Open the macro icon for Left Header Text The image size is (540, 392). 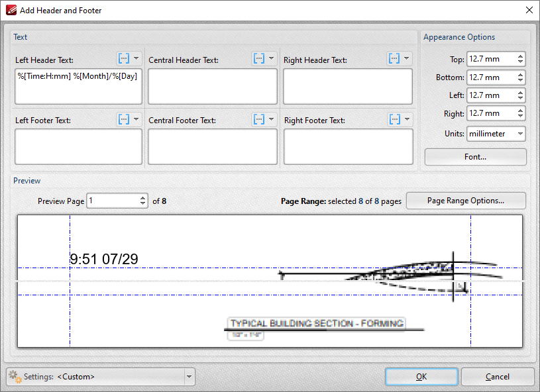tap(125, 58)
